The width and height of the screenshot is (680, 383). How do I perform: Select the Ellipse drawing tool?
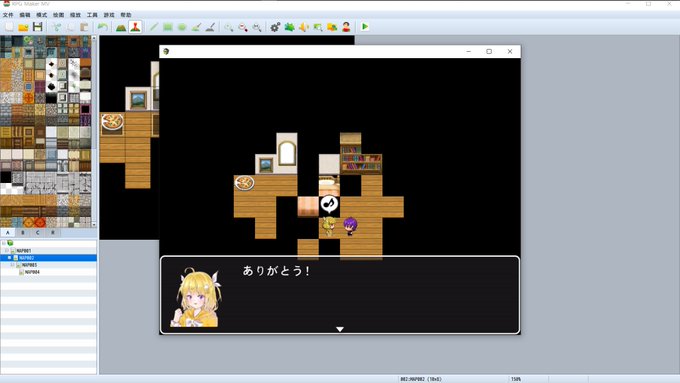[x=182, y=27]
